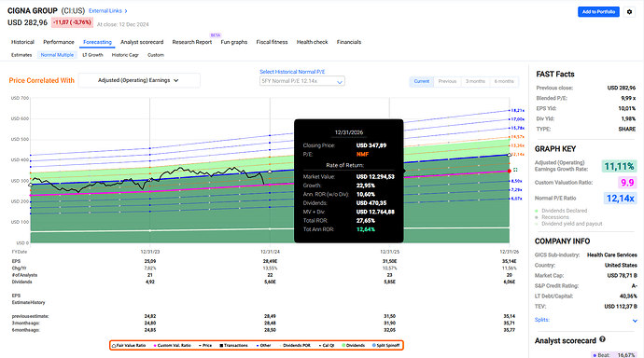Select the Custom sub-tab

tap(156, 55)
